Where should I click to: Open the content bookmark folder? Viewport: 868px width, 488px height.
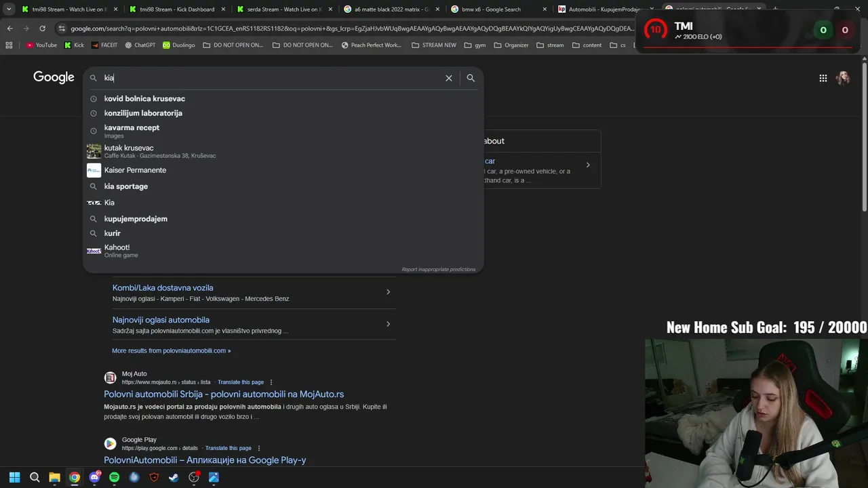click(x=587, y=45)
